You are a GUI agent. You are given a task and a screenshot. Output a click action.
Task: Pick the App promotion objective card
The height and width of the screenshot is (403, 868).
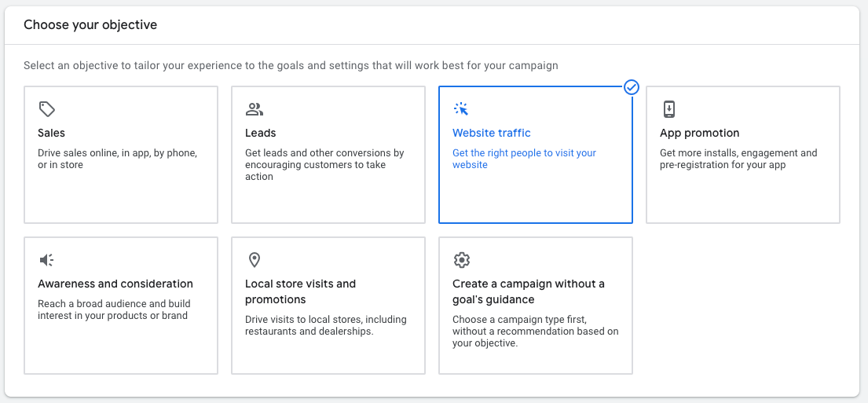tap(743, 155)
